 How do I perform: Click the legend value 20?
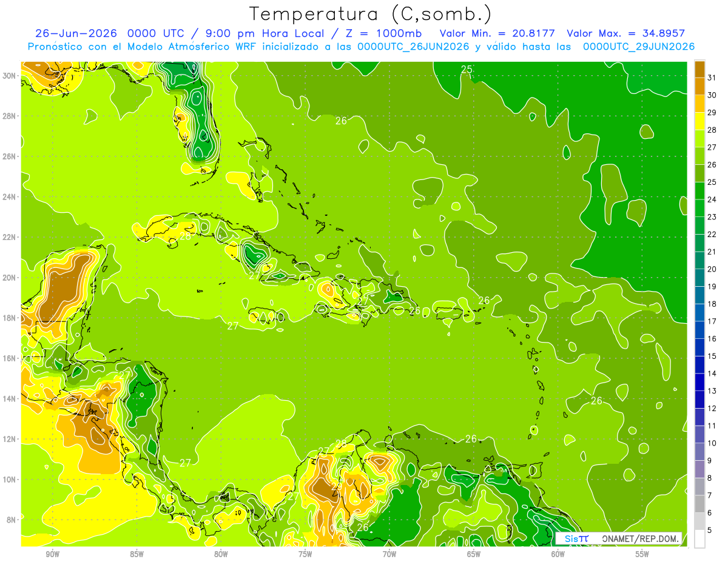click(712, 269)
